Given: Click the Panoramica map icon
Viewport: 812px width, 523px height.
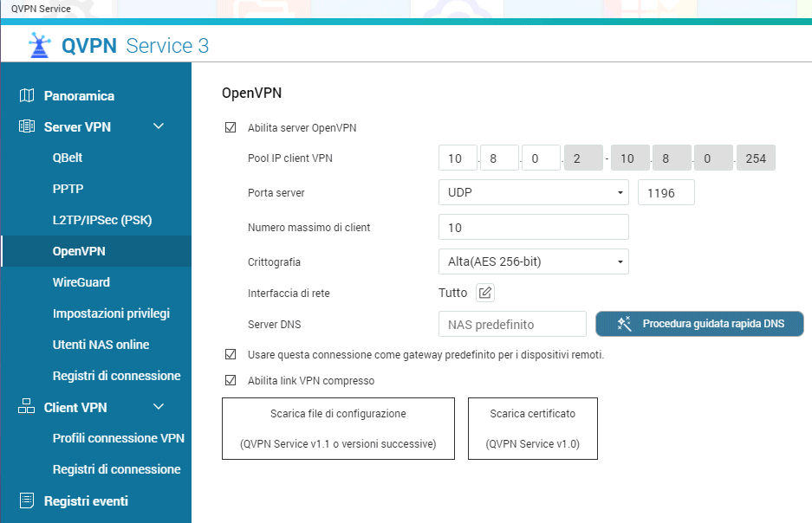Looking at the screenshot, I should point(26,95).
